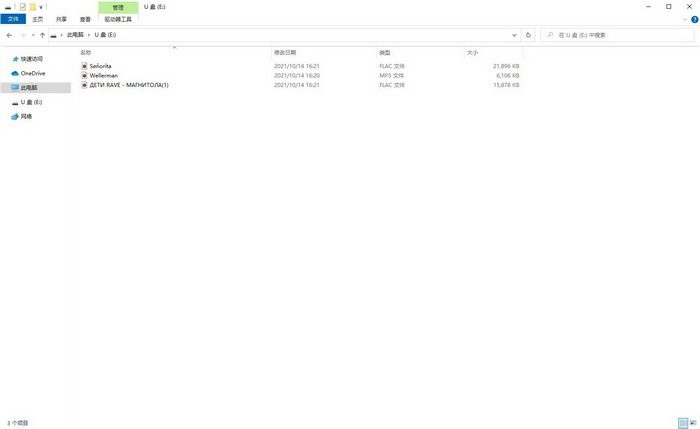
Task: Open the quick access toolbar customize dropdown
Action: pos(41,7)
